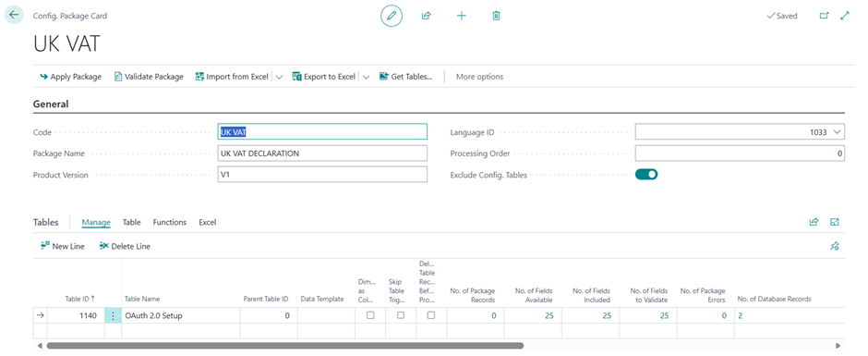Image resolution: width=868 pixels, height=356 pixels.
Task: Click the Tables section title
Action: (46, 222)
